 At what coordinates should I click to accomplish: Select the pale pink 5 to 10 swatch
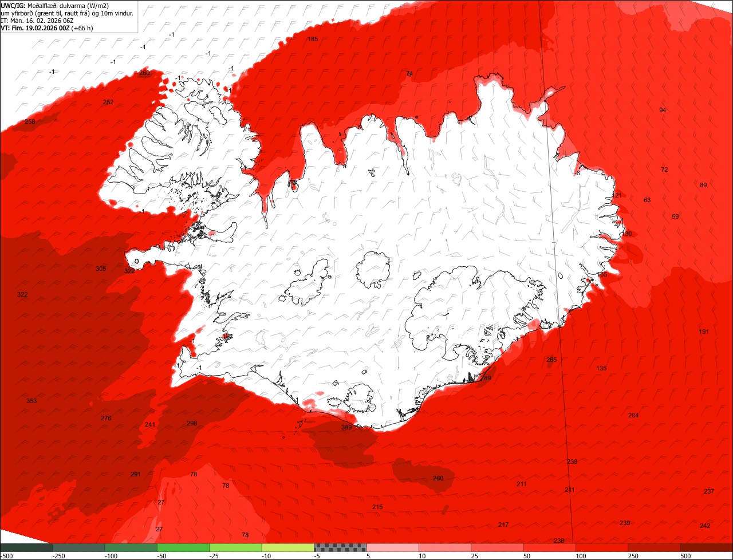[x=392, y=547]
